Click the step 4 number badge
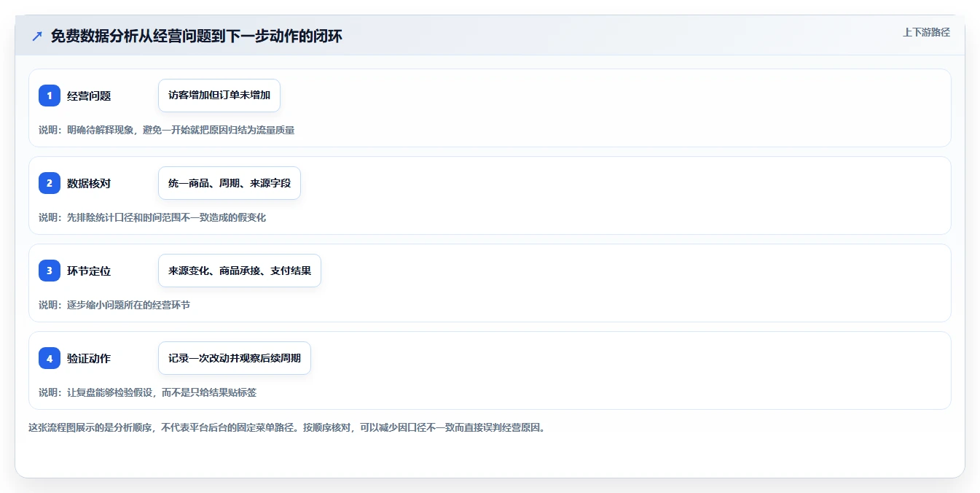 (50, 358)
